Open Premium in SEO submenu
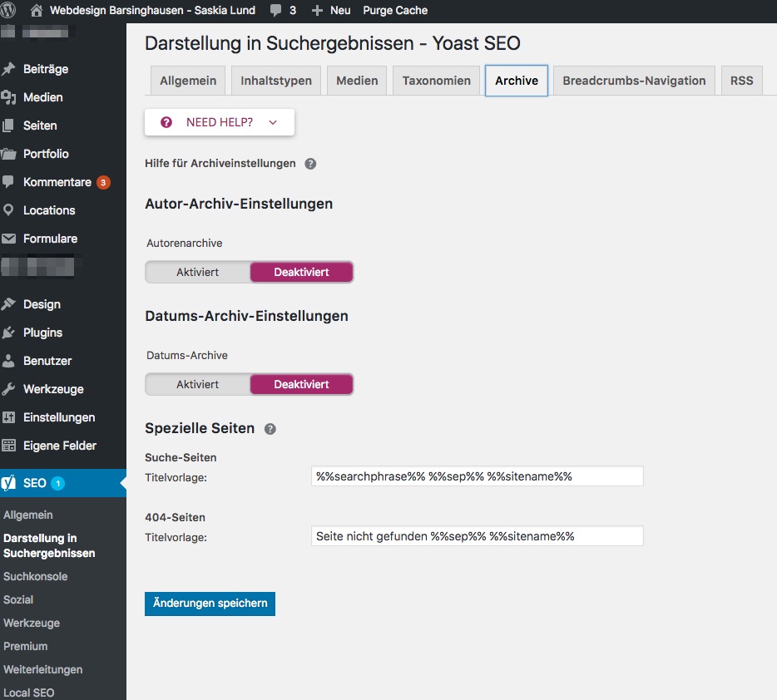 pyautogui.click(x=26, y=646)
